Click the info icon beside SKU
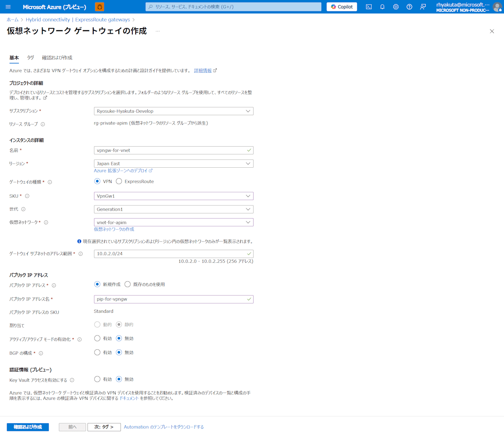The height and width of the screenshot is (438, 504). click(27, 196)
